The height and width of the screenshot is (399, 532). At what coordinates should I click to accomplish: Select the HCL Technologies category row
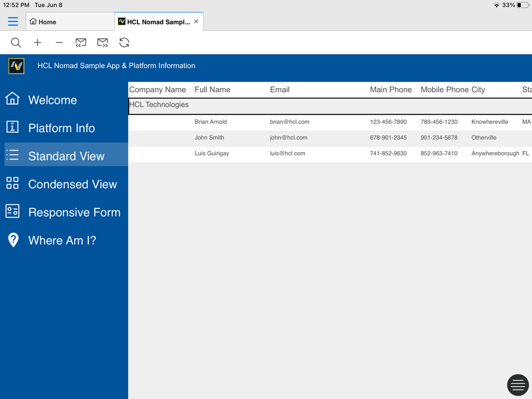[x=330, y=106]
